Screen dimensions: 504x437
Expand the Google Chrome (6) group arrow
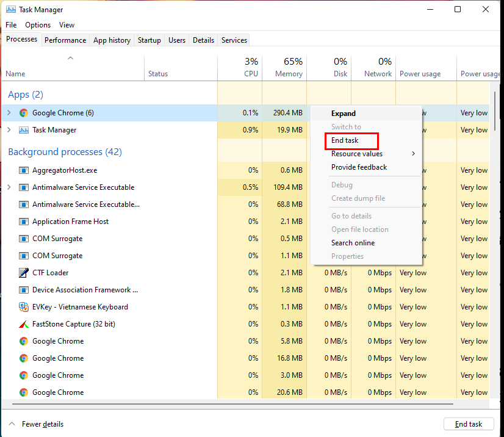click(x=9, y=112)
